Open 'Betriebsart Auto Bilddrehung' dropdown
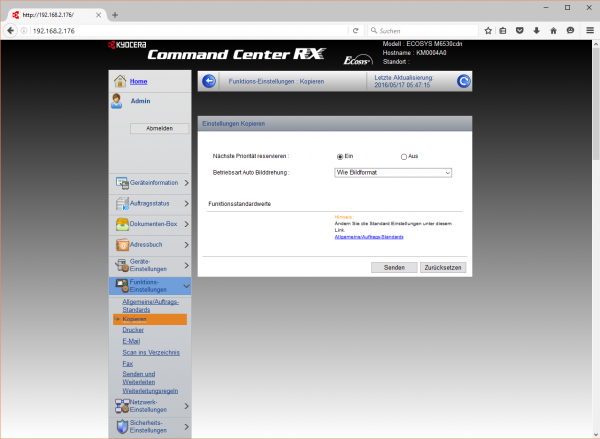The height and width of the screenshot is (439, 600). 392,173
